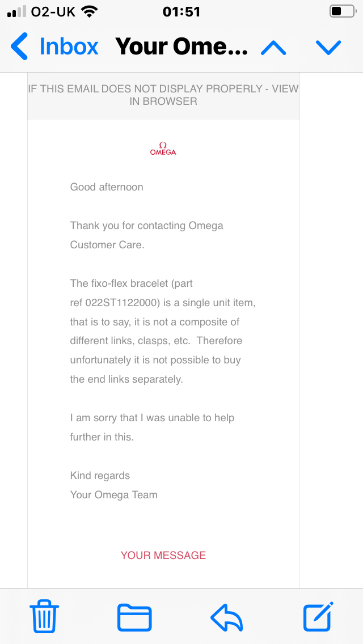Tap the battery indicator in status bar

coord(342,11)
